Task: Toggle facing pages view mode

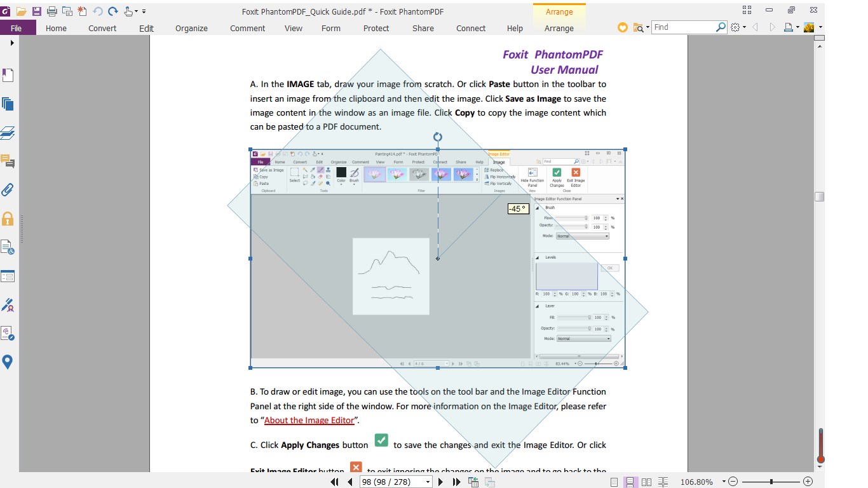Action: pyautogui.click(x=647, y=482)
